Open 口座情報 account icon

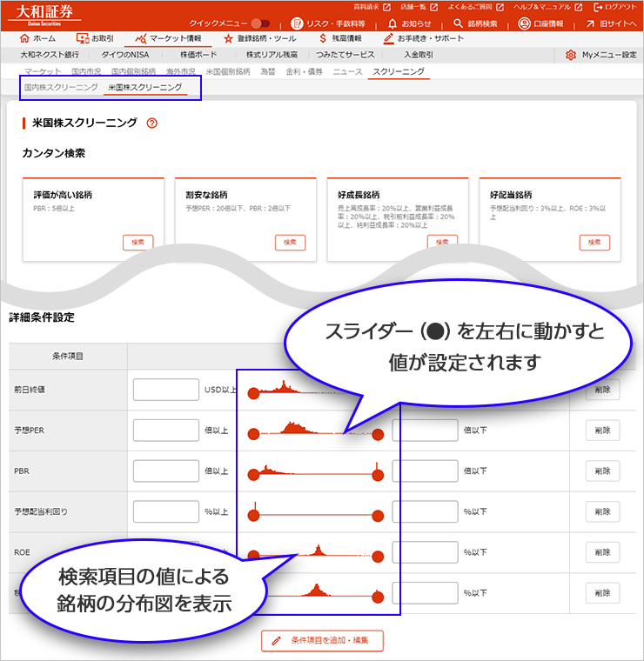524,23
